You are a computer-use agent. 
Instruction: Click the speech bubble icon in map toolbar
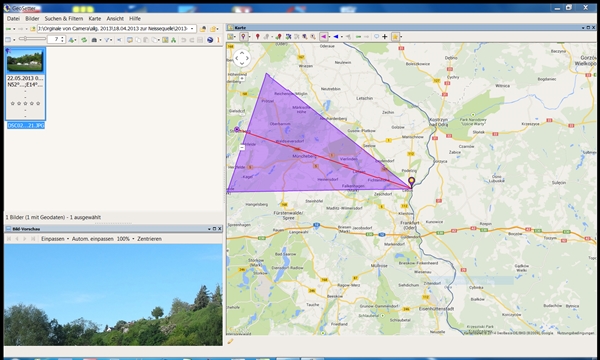click(x=377, y=36)
